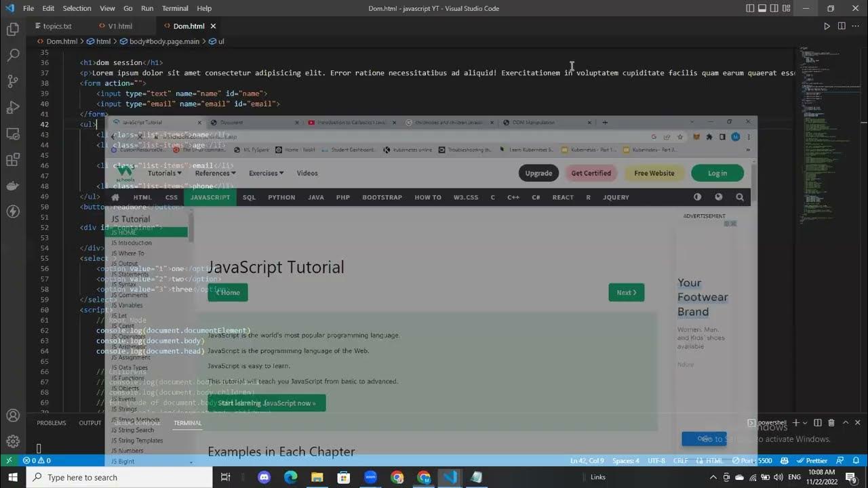Click Prettier in the status bar
Image resolution: width=868 pixels, height=488 pixels.
point(812,460)
